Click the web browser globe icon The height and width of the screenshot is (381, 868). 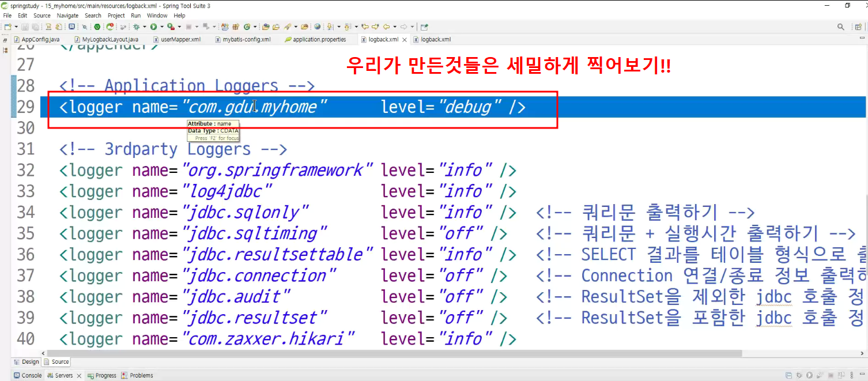317,27
